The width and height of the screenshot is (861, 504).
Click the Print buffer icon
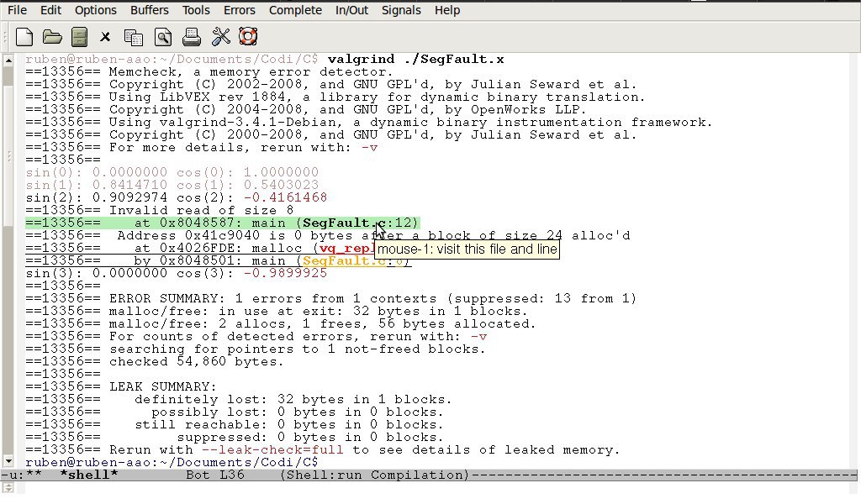[x=191, y=37]
